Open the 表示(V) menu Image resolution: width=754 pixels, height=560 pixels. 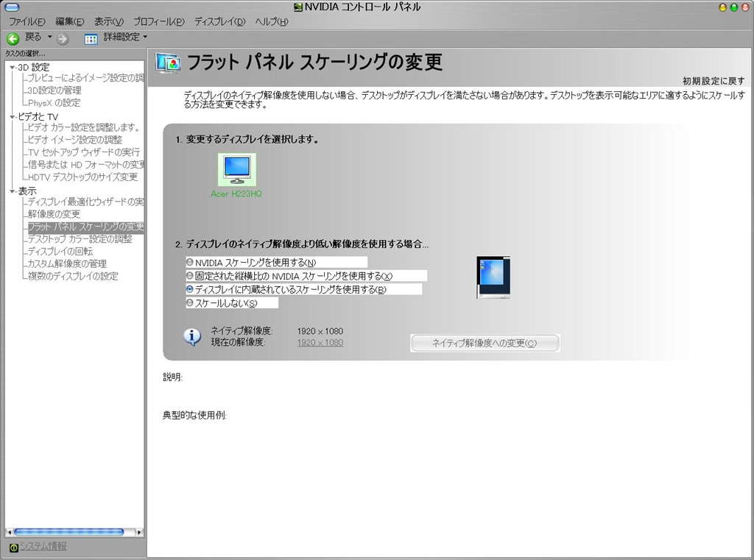[109, 21]
